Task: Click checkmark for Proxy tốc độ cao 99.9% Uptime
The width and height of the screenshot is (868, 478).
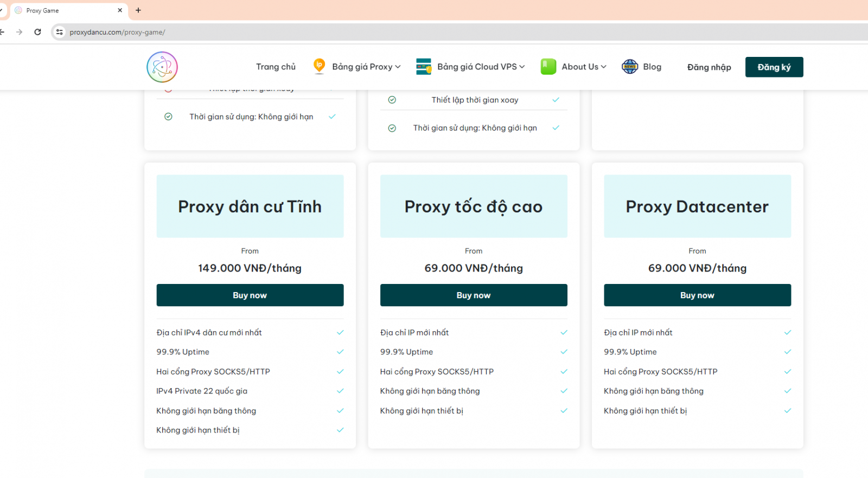Action: (x=564, y=352)
